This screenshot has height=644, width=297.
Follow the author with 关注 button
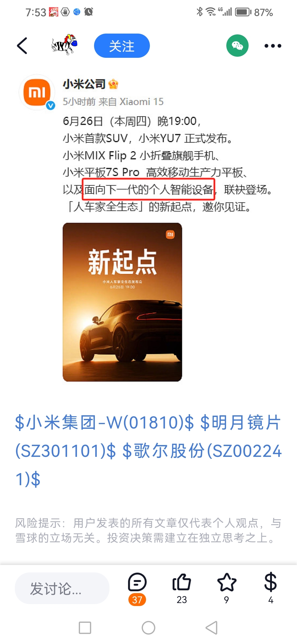coord(122,46)
